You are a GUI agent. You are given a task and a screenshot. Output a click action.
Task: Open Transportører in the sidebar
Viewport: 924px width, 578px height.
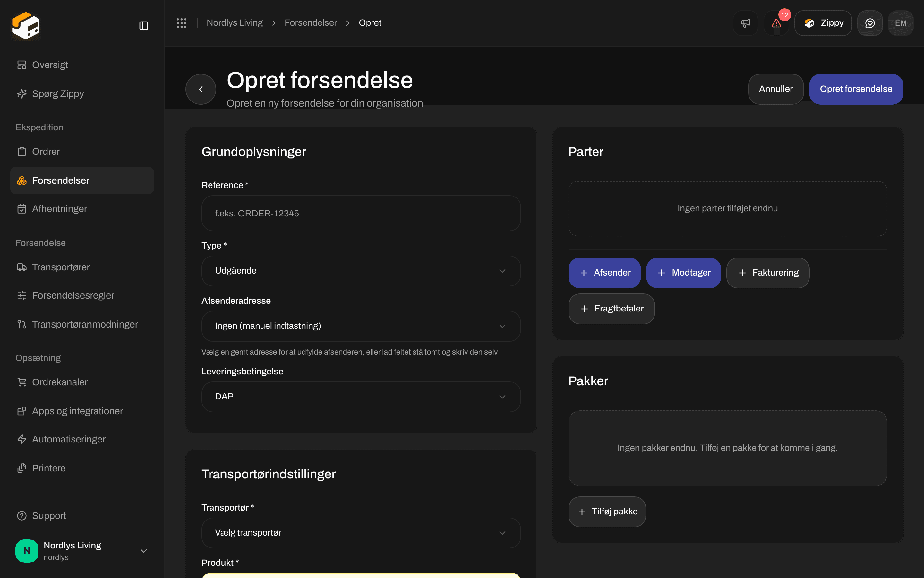(82, 267)
